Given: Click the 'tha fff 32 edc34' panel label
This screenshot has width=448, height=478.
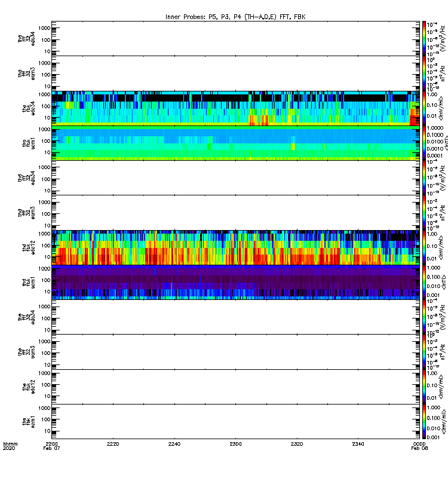Looking at the screenshot, I should pyautogui.click(x=26, y=38).
